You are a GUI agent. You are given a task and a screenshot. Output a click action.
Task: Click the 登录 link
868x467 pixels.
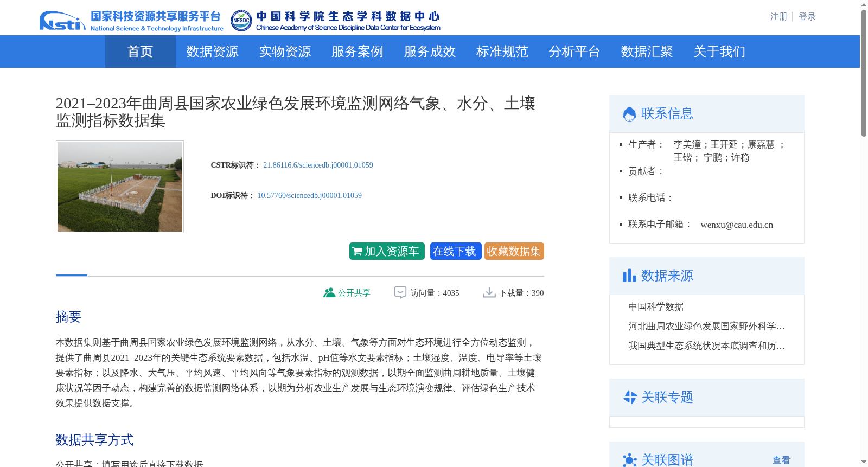tap(807, 17)
